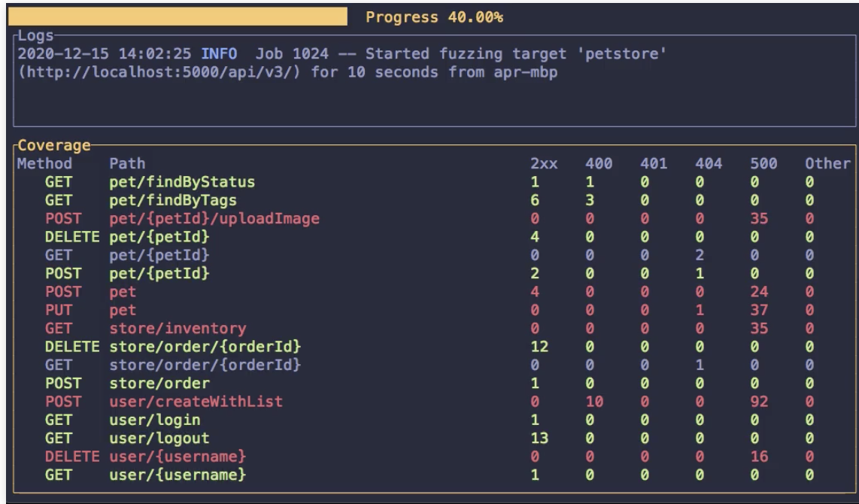
Task: Select the path 'pet' in the POST row
Action: pos(123,292)
